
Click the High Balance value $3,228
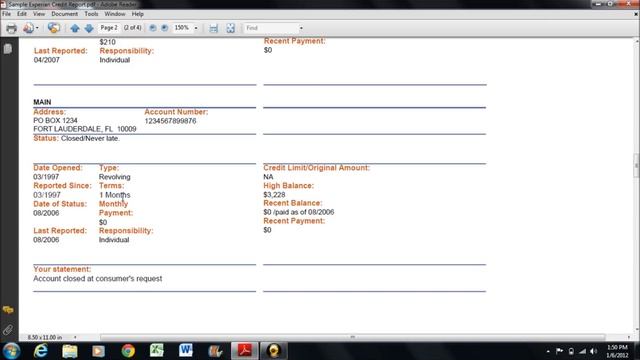point(274,195)
